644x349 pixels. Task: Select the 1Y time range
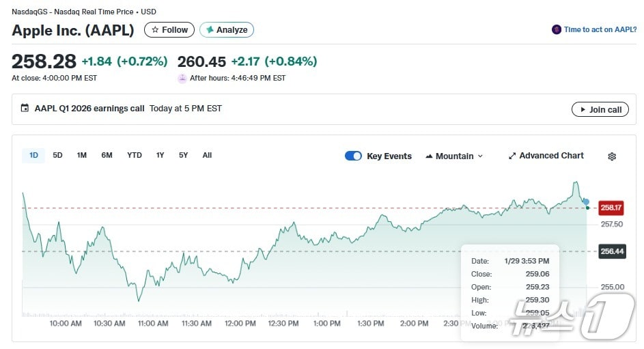[x=160, y=155]
